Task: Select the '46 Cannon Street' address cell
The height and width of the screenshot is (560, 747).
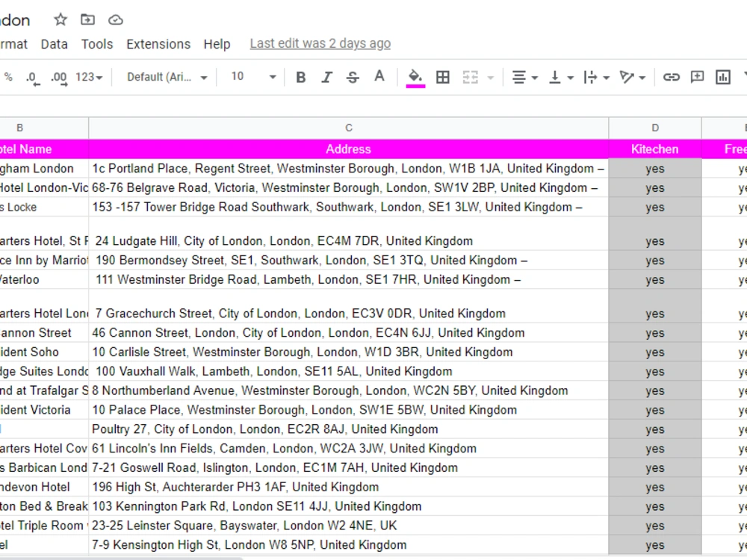Action: (348, 333)
